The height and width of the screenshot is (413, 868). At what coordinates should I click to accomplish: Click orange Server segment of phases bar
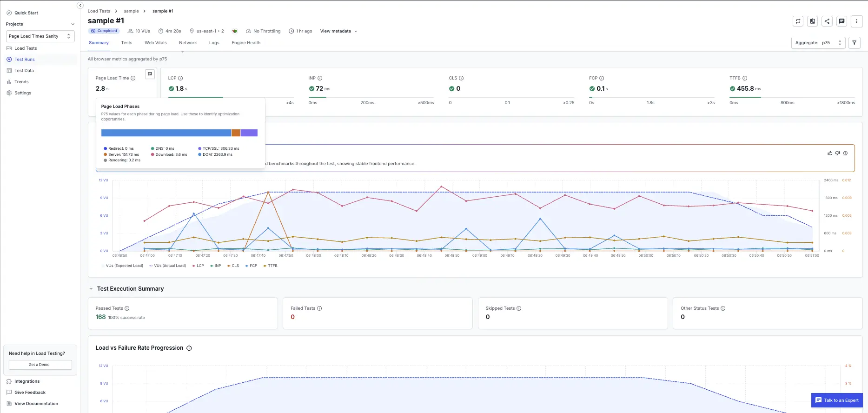(x=236, y=133)
